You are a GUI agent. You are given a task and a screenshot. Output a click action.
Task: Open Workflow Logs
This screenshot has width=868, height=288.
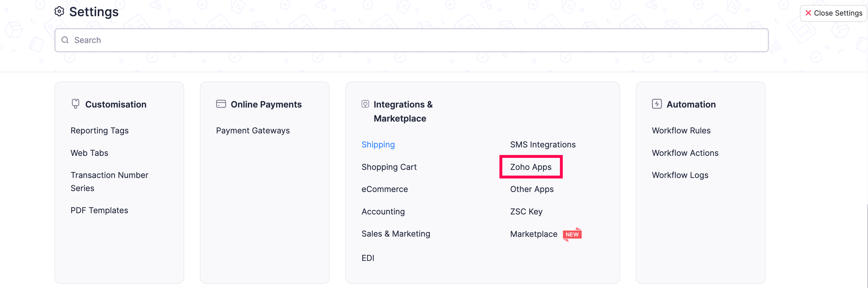(680, 175)
